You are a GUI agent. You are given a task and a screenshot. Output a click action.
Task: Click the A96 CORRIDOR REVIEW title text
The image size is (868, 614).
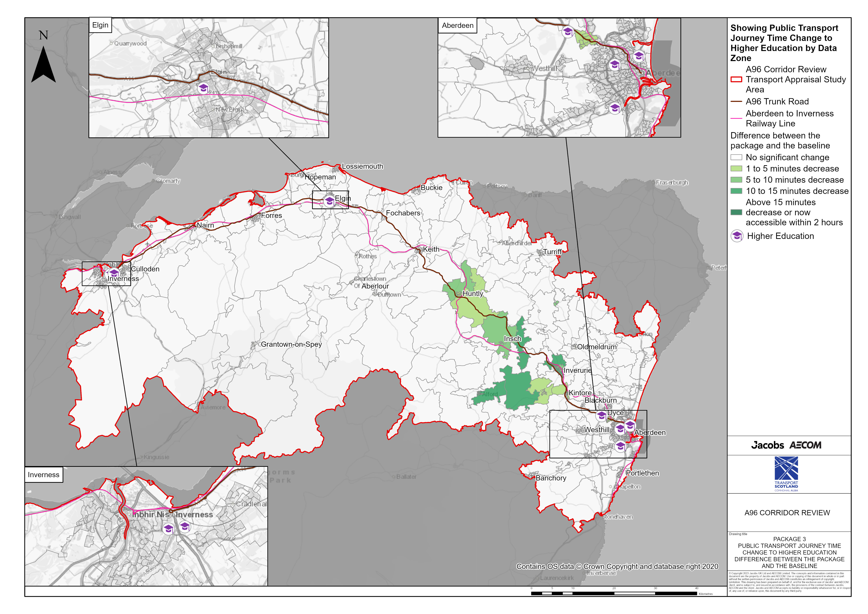click(x=787, y=513)
